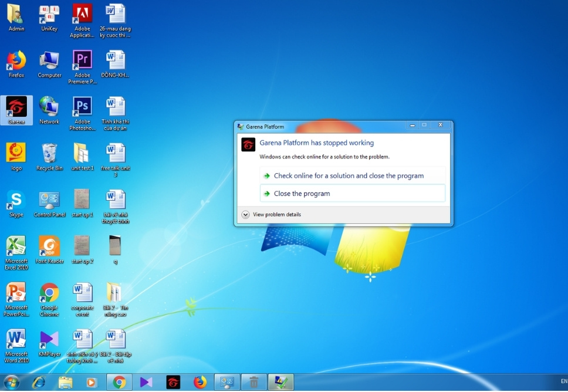Select the bài về nhà thuyết trình document
Viewport: 568px width, 392px height.
point(115,207)
